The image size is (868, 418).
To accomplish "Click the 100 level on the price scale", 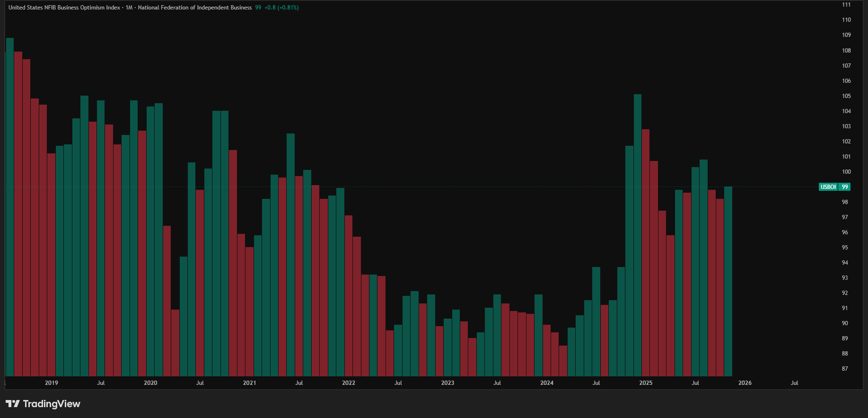I will pos(846,172).
